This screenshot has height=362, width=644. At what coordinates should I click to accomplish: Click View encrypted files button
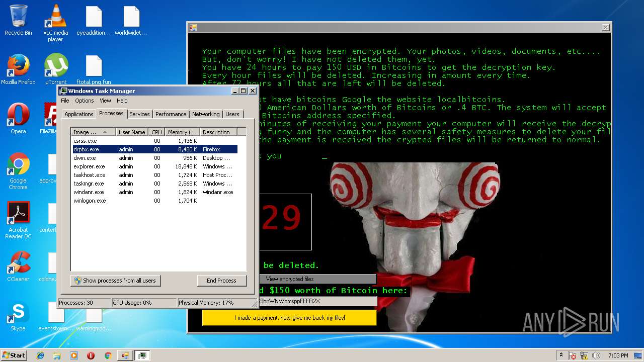coord(317,279)
